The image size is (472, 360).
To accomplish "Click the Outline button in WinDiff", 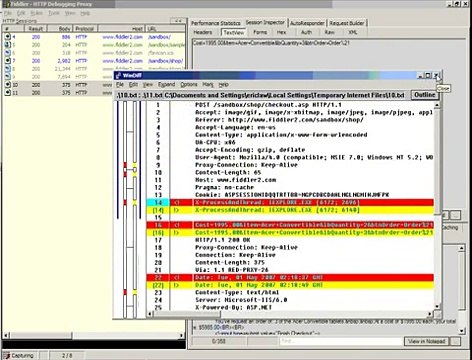I will [x=424, y=95].
